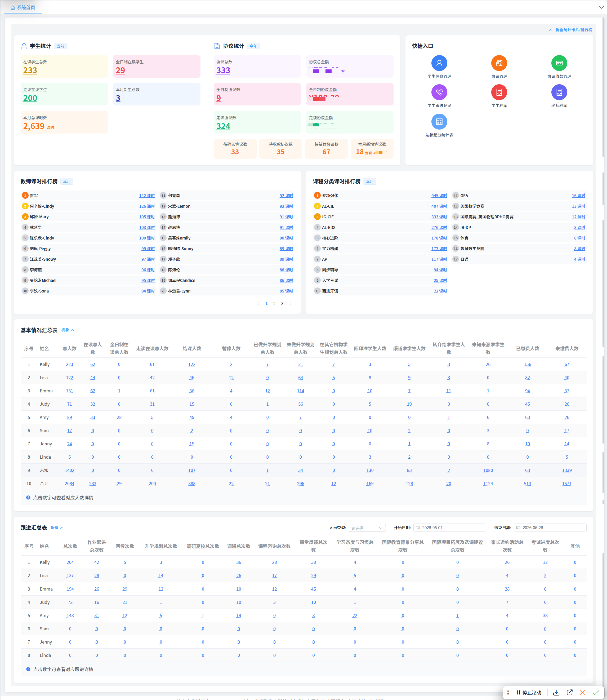This screenshot has width=607, height=700.
Task: Click 本月新增协议数 value 18
Action: click(360, 152)
